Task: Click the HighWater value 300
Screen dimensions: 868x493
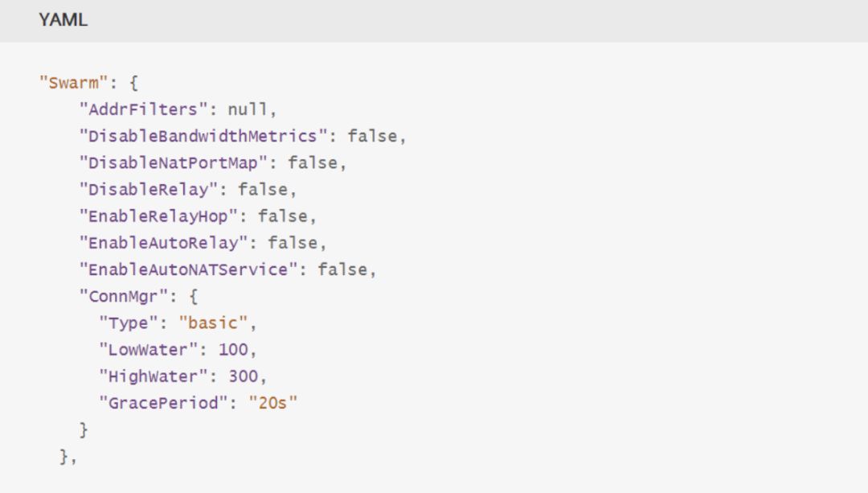Action: (243, 376)
